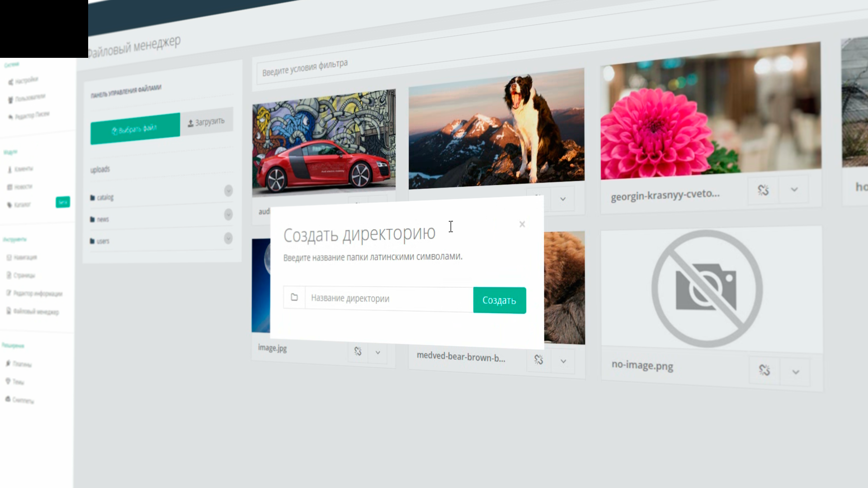Click the copy-link icon on image.jpg card
The width and height of the screenshot is (868, 488).
click(x=357, y=352)
